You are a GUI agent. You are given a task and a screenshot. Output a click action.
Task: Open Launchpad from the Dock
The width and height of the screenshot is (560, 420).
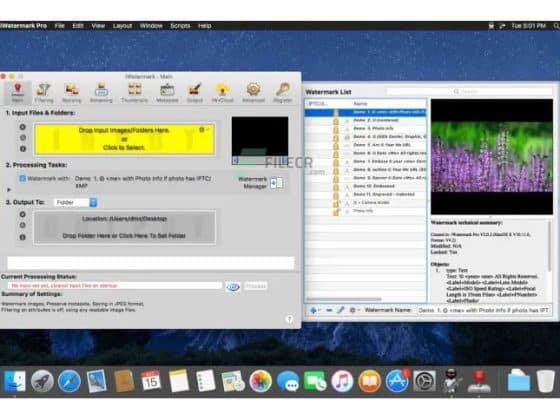click(42, 381)
